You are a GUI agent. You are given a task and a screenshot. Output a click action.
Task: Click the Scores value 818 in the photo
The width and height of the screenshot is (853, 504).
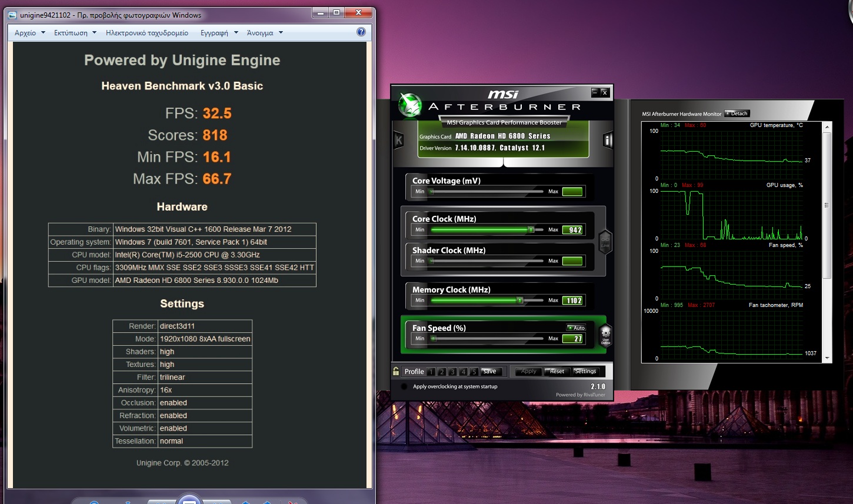tap(215, 135)
